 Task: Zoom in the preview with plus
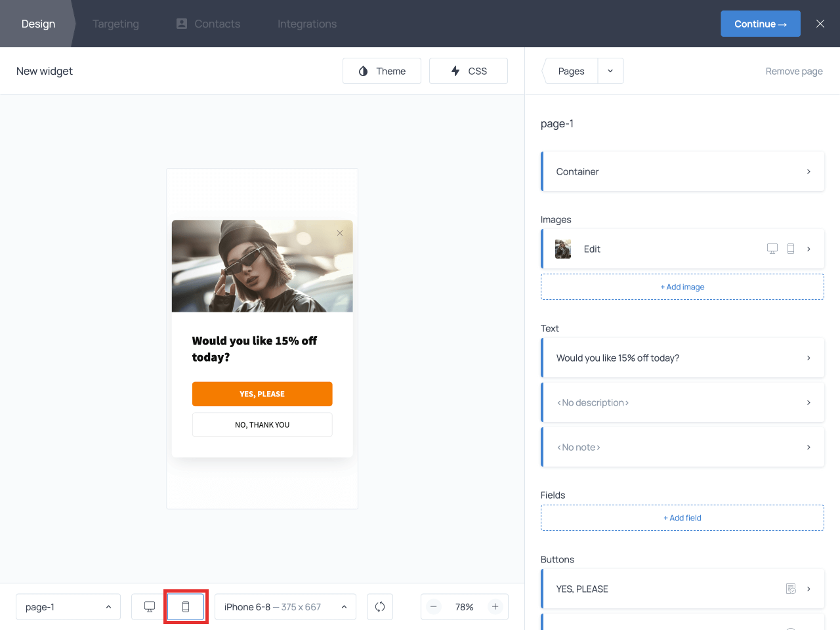[495, 607]
